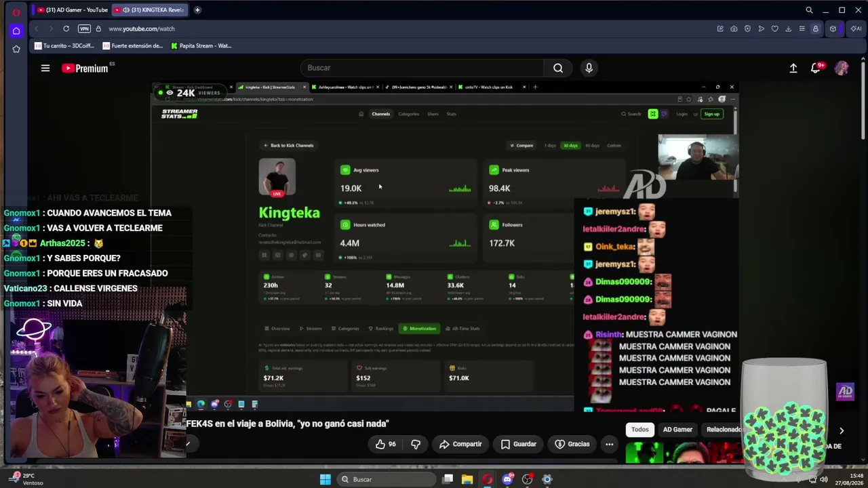This screenshot has height=488, width=868.
Task: Open Task View on the taskbar
Action: coord(448,480)
